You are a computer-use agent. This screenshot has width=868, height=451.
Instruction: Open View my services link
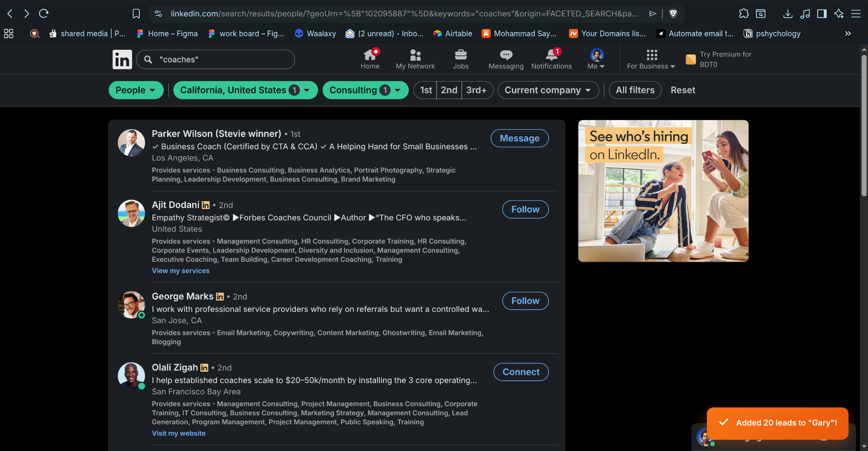point(181,271)
